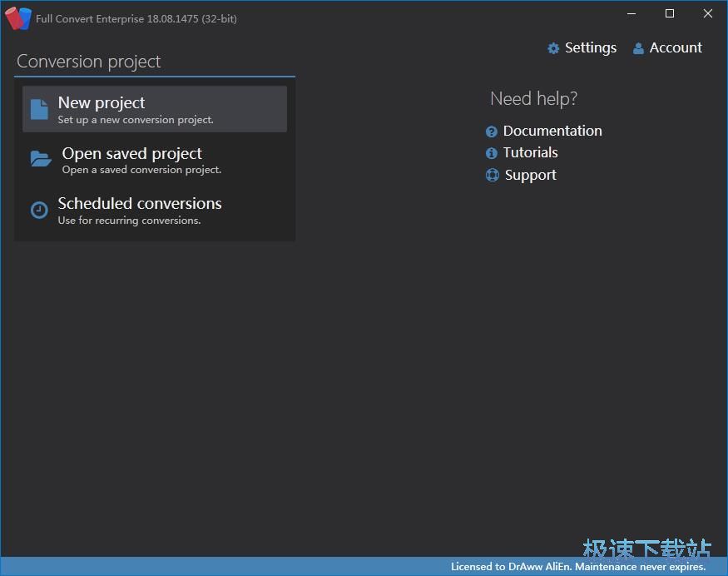This screenshot has height=576, width=728.
Task: Open Settings from the top bar label
Action: point(590,48)
